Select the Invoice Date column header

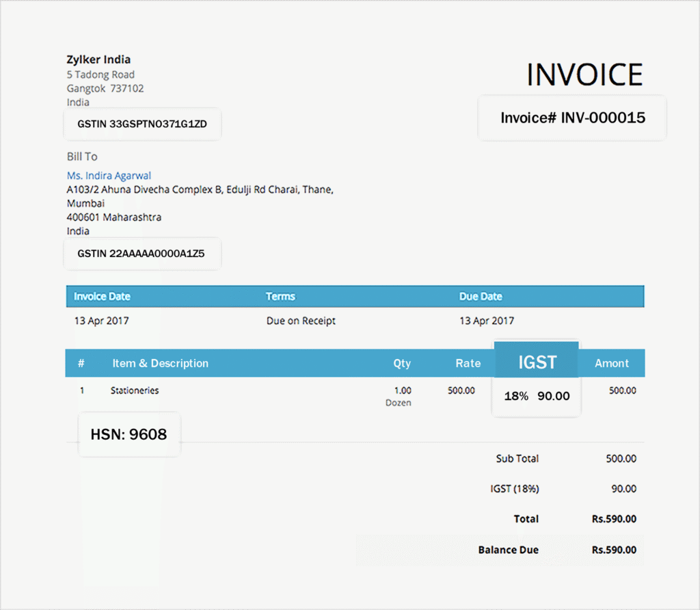(102, 297)
